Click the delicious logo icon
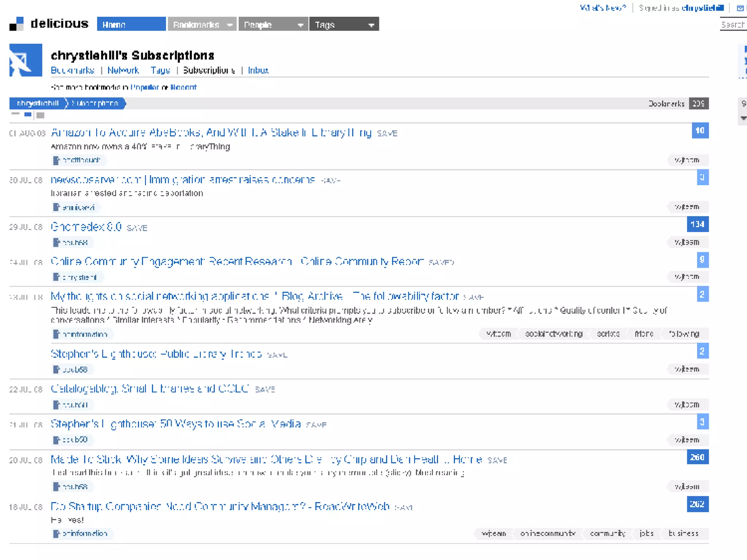The image size is (747, 560). (x=16, y=24)
